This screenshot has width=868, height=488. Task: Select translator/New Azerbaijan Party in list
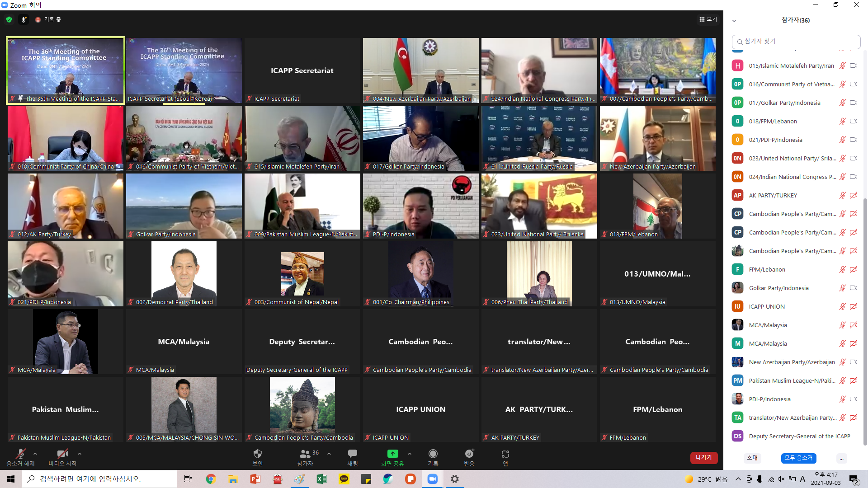(x=795, y=418)
